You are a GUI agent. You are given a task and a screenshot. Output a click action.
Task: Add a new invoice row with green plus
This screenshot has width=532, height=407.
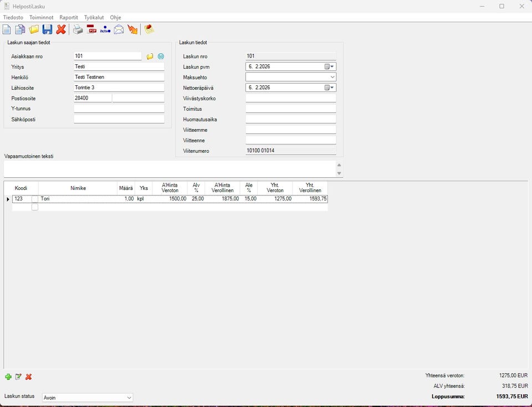coord(8,377)
